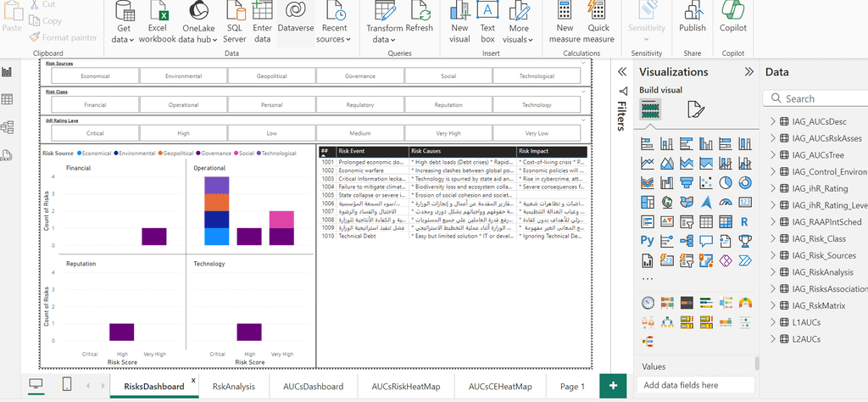Click New measure button
The width and height of the screenshot is (868, 402).
(x=565, y=22)
